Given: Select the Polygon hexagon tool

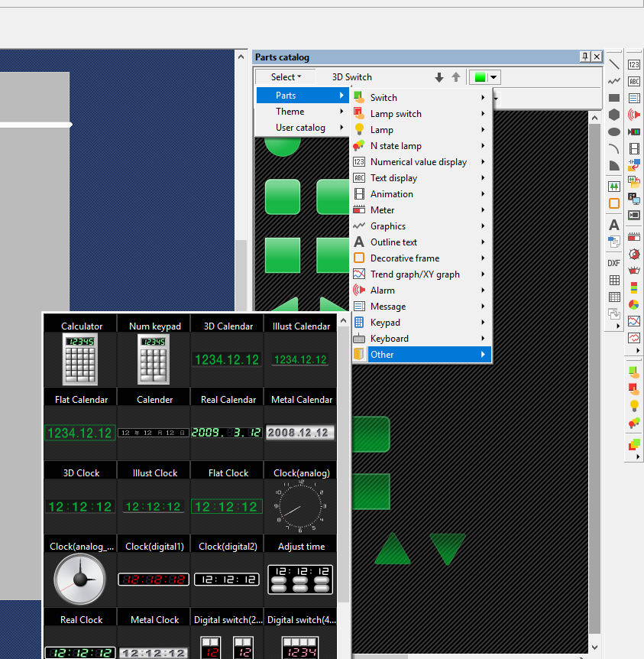Looking at the screenshot, I should click(x=614, y=115).
